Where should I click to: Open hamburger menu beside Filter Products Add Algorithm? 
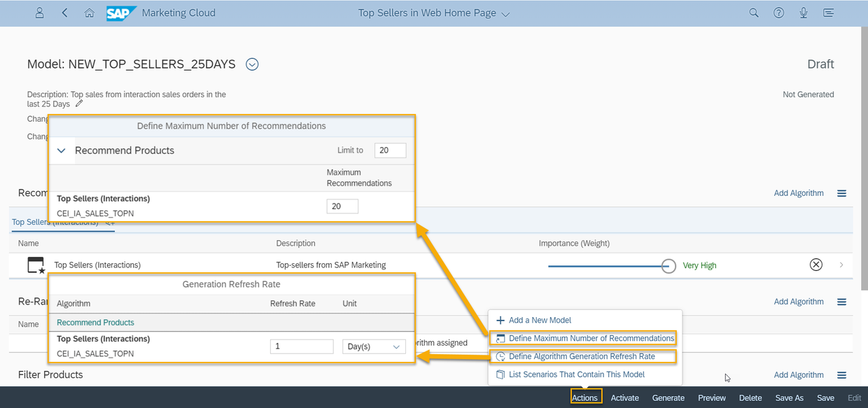[x=841, y=375]
